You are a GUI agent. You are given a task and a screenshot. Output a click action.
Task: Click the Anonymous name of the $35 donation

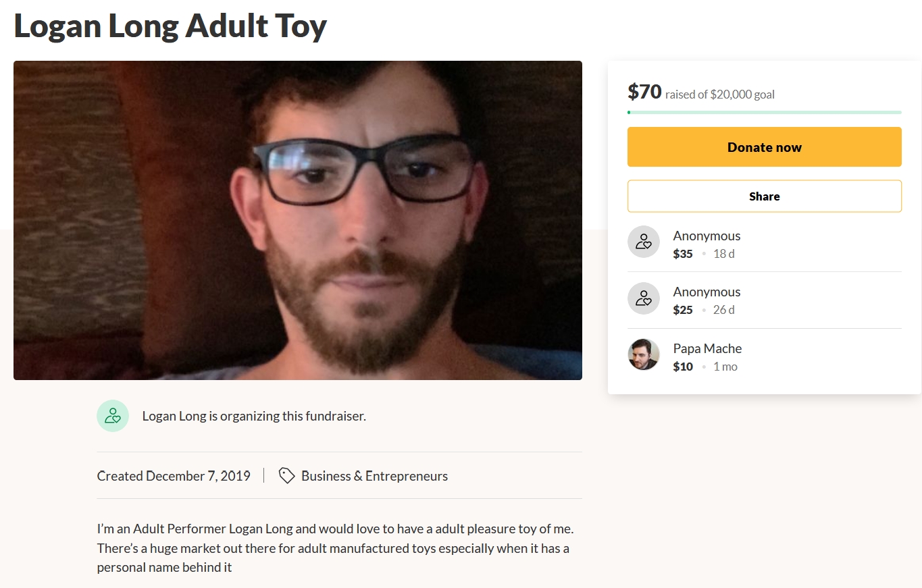707,235
